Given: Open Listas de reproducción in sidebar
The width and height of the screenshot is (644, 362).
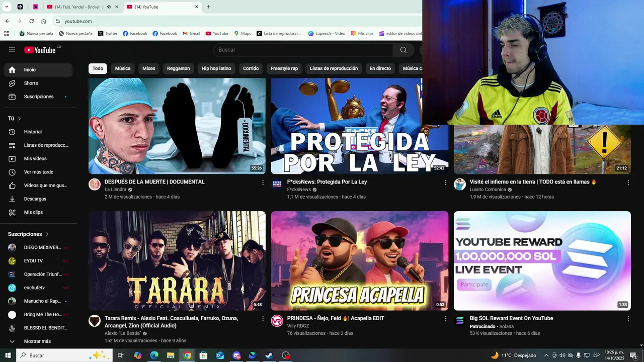Looking at the screenshot, I should [38, 145].
